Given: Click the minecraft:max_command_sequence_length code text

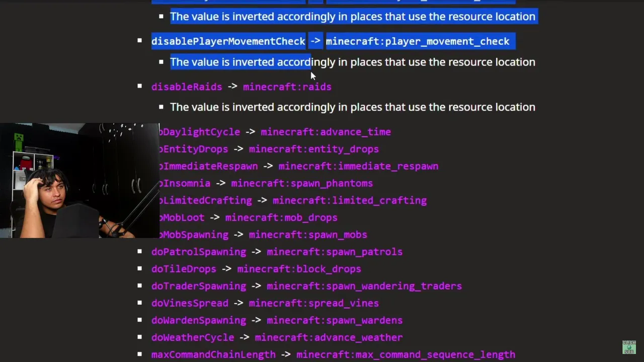Looking at the screenshot, I should coord(406,354).
